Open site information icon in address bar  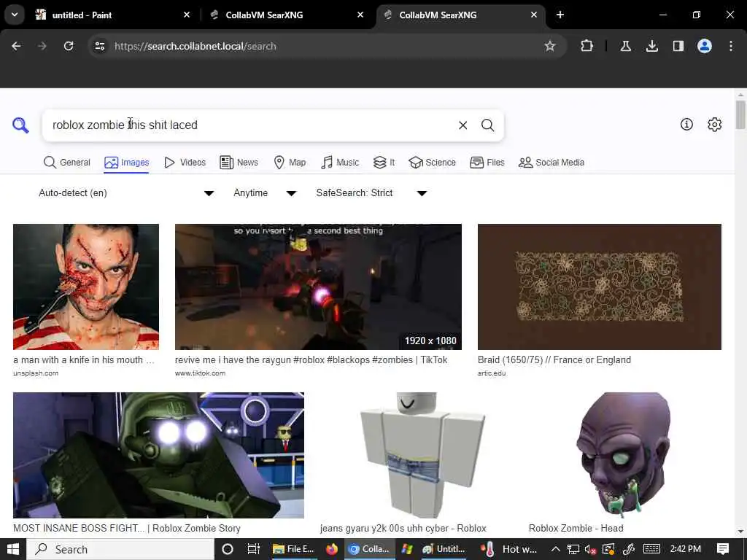(99, 46)
